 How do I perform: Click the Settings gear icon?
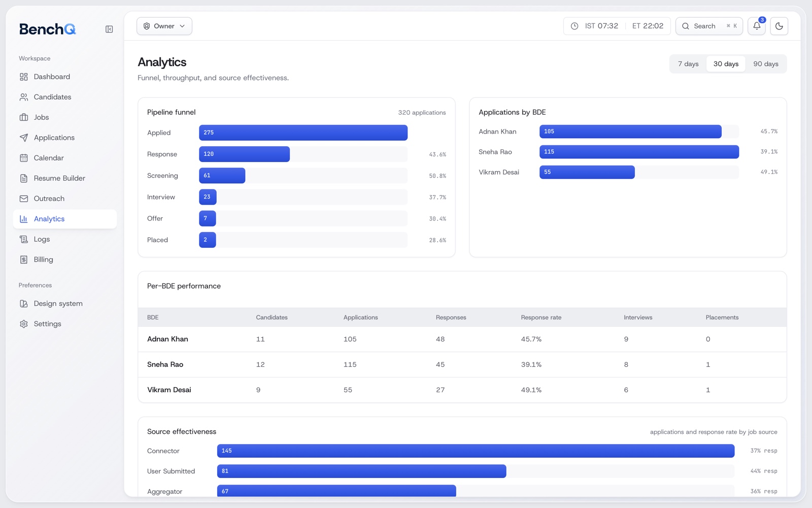24,324
